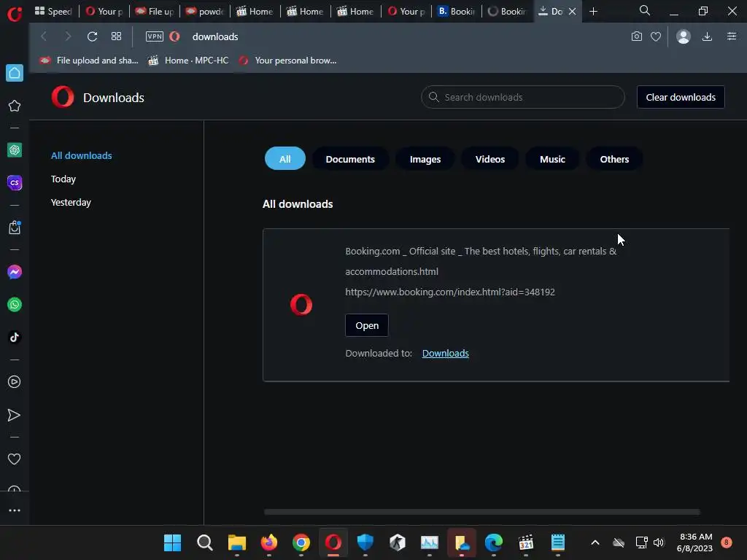Click the booking.com source URL text
Viewport: 747px width, 560px height.
click(450, 292)
